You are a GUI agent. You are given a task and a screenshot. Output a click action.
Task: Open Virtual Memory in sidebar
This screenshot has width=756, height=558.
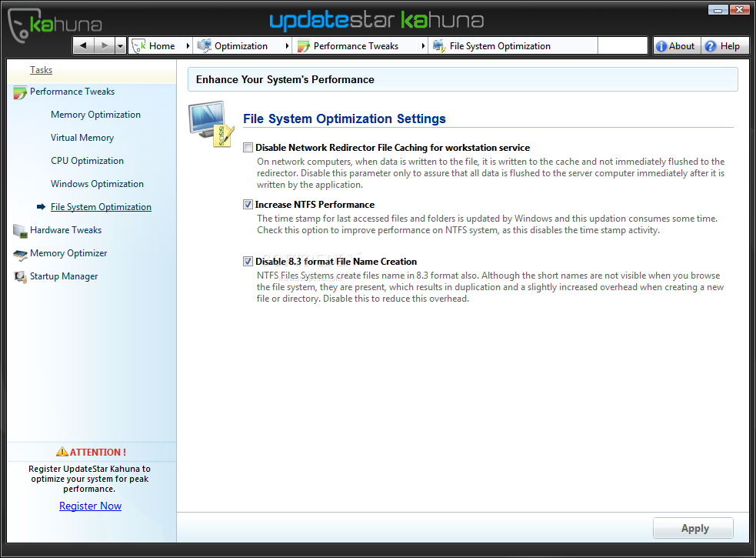82,138
